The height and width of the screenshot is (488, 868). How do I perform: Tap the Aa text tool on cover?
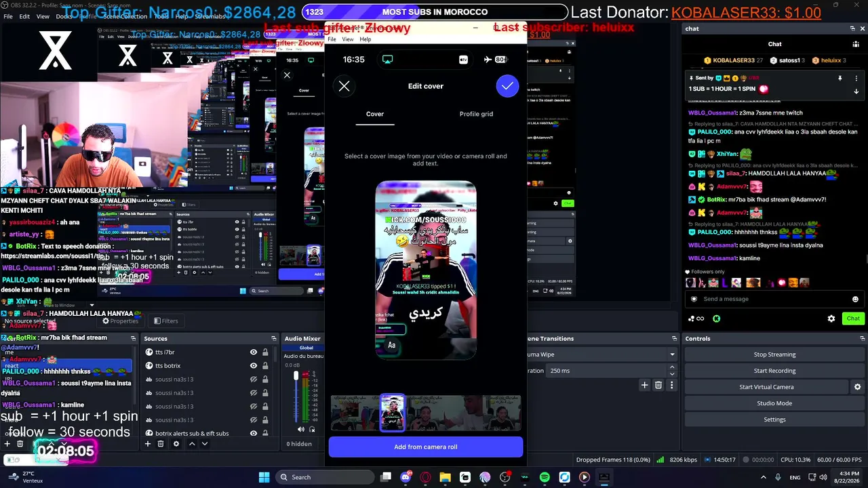click(391, 345)
